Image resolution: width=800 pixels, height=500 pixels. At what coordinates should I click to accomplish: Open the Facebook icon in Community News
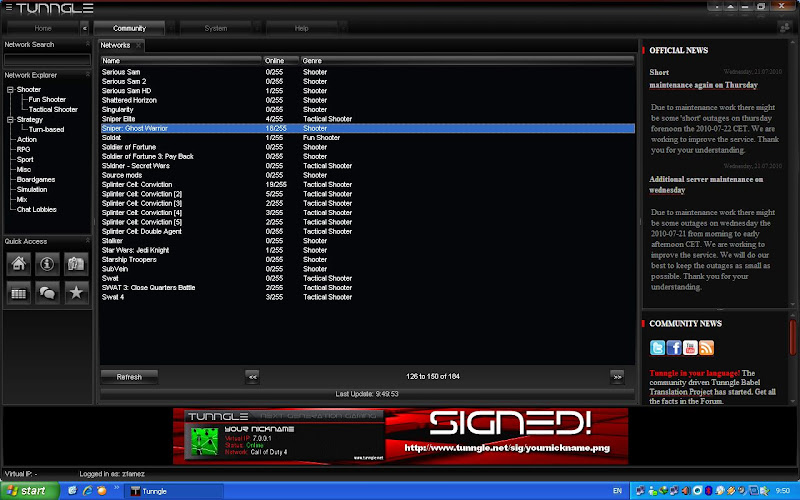673,347
